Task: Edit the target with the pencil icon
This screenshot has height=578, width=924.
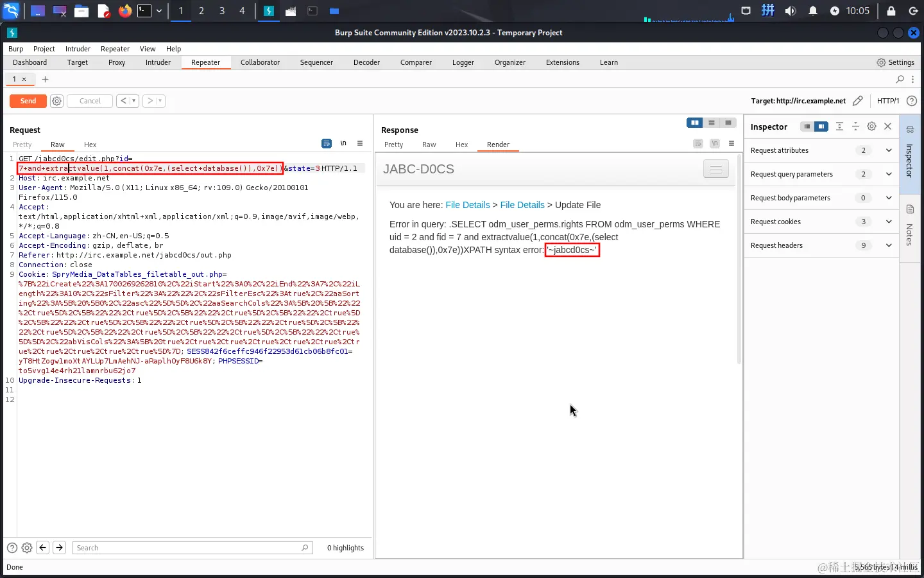Action: click(858, 101)
